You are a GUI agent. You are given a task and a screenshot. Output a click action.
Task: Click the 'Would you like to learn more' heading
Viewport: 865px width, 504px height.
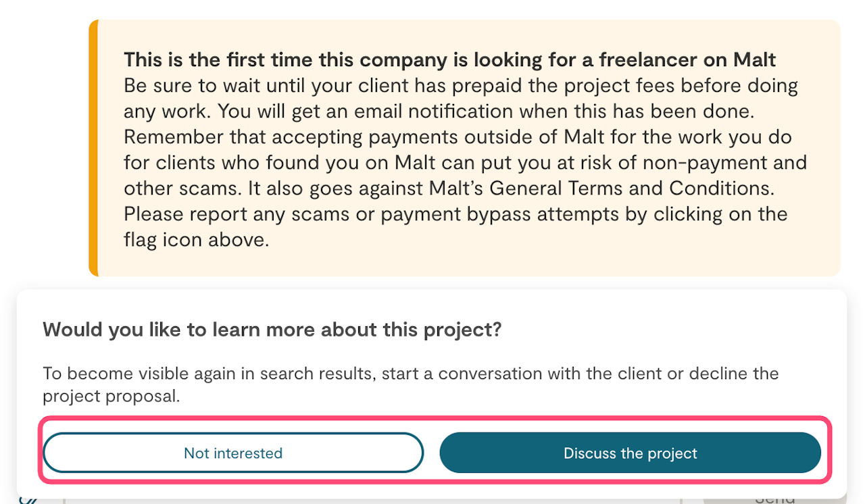tap(272, 330)
